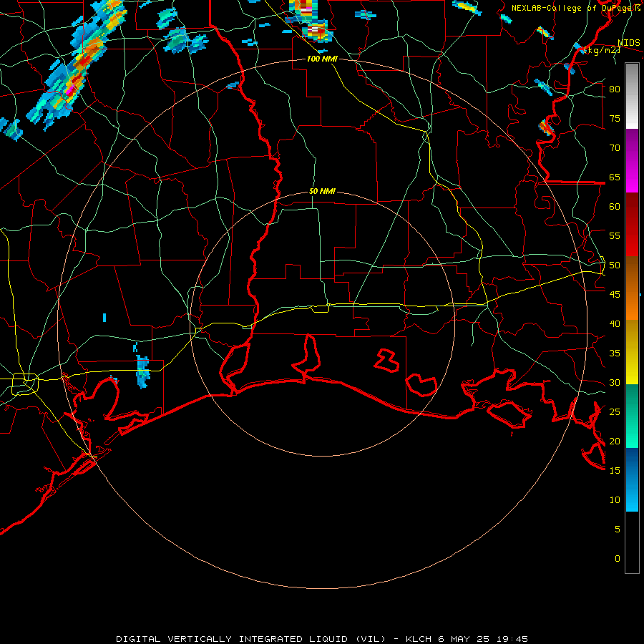Click the 40 value on the VIL scale

615,323
